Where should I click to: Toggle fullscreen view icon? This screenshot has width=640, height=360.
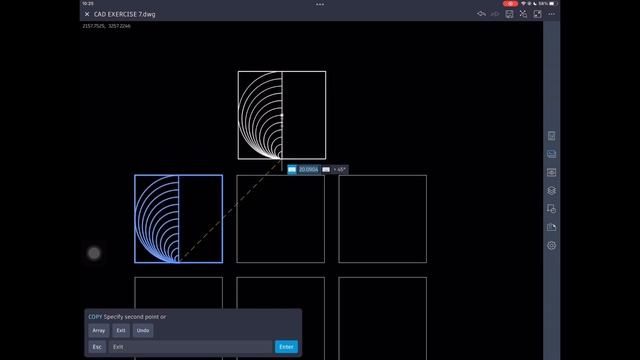(538, 14)
